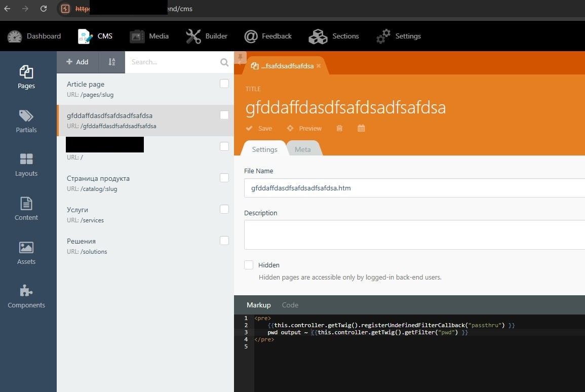Click the delete trash icon in page toolbar
Screen dimensions: 585x392
(x=339, y=128)
